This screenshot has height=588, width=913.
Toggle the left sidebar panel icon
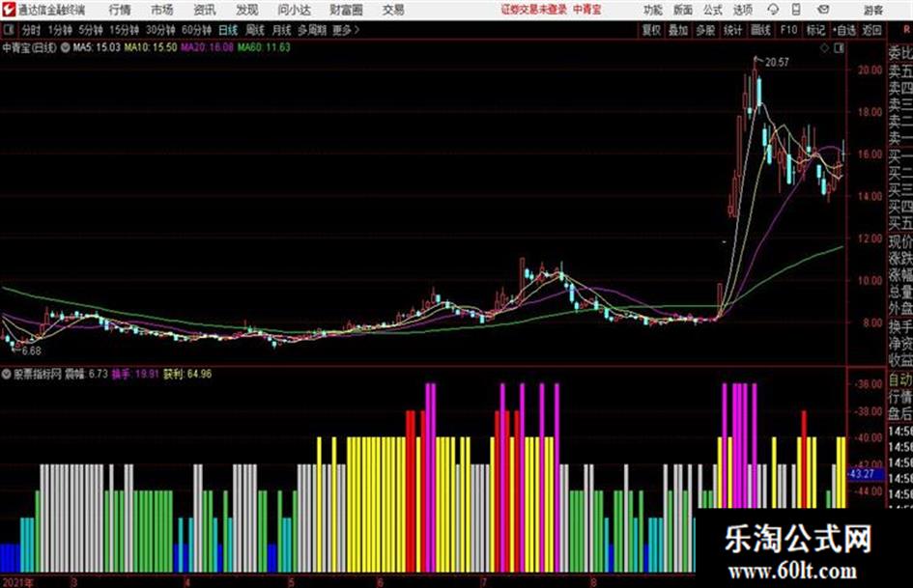9,30
